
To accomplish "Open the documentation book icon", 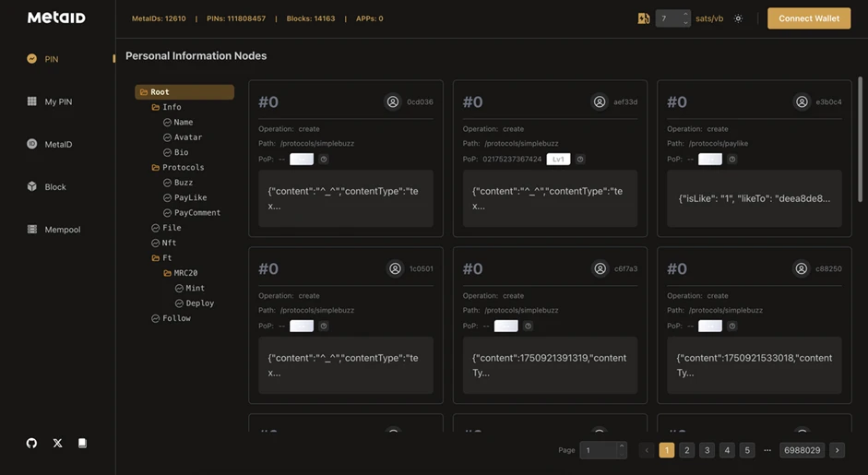I will tap(82, 444).
